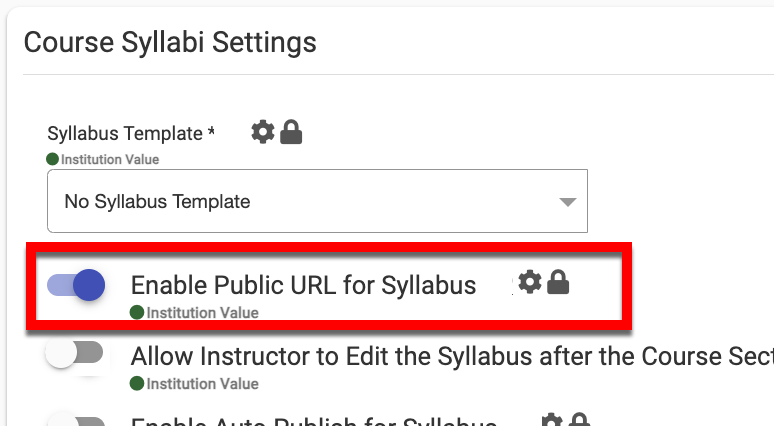Click the Enable Auto Publish for Syllabus label
Image resolution: width=774 pixels, height=426 pixels.
(314, 421)
